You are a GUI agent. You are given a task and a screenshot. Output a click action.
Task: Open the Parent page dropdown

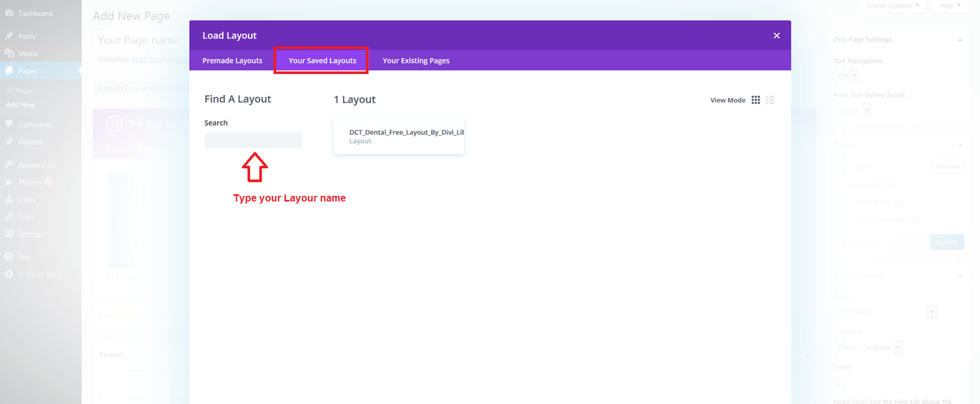tap(885, 312)
